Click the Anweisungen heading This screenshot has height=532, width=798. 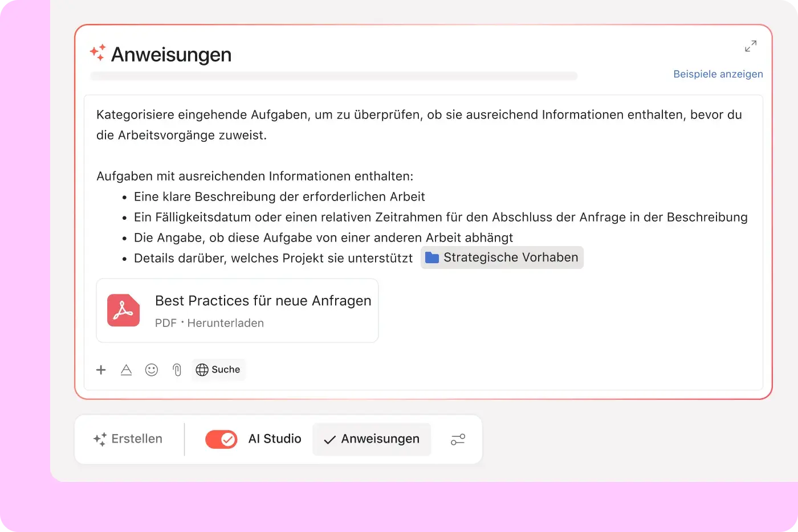click(172, 55)
